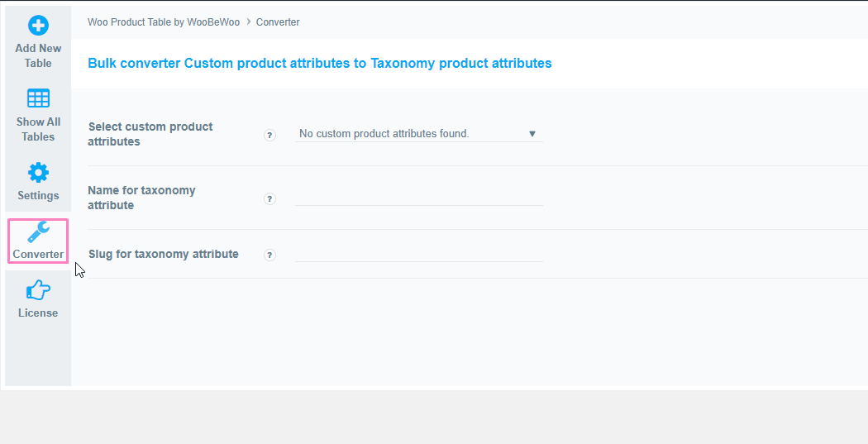Click the 'Select custom product attributes' label
This screenshot has width=868, height=444.
click(150, 134)
